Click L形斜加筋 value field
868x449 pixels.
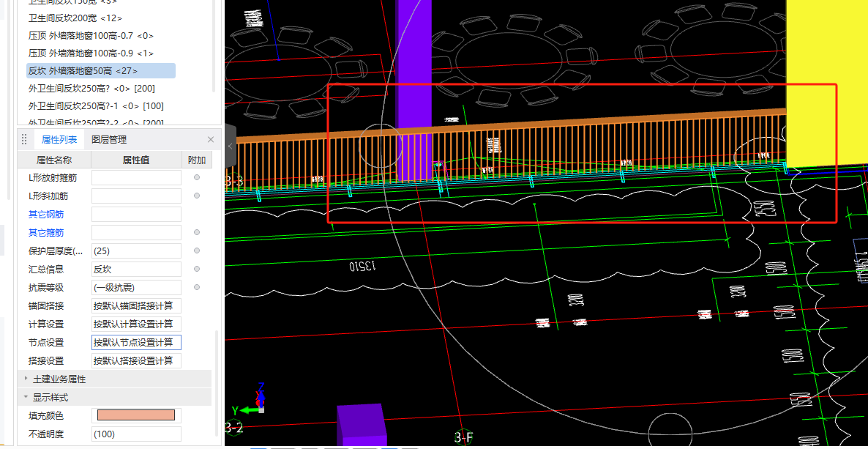pos(136,196)
